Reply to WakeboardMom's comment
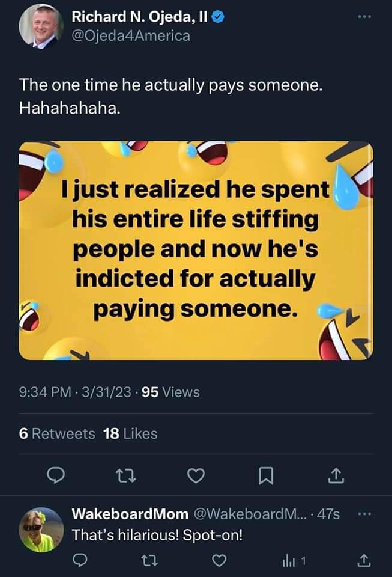 click(80, 560)
